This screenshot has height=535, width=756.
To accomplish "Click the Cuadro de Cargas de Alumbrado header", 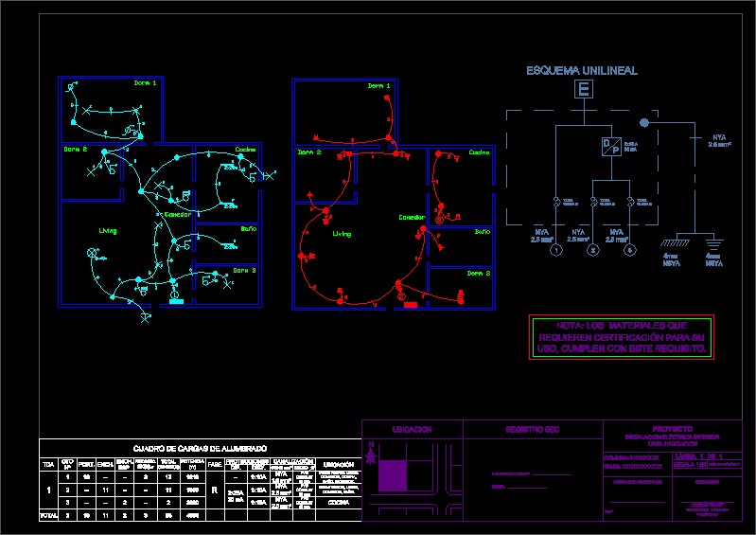I will pos(200,448).
